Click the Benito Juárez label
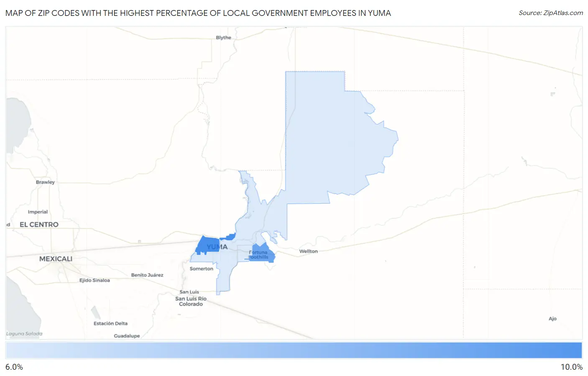 click(147, 275)
